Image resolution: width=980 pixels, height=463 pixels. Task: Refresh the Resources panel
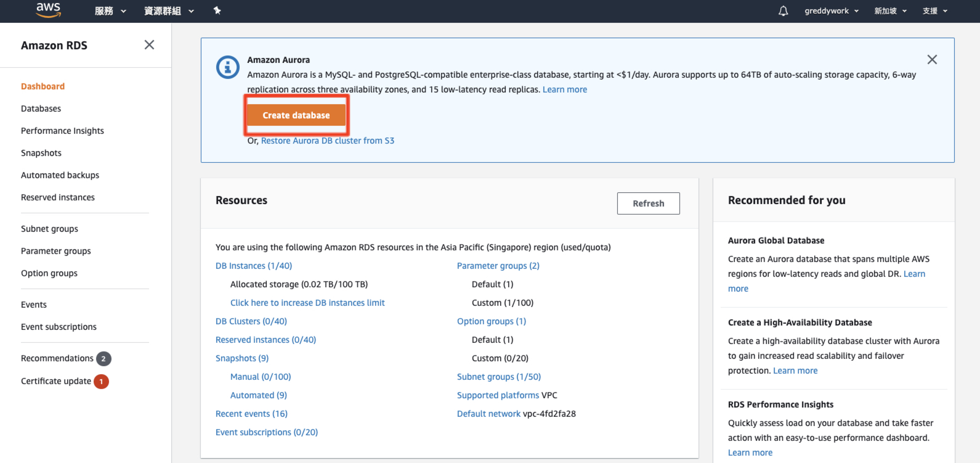648,203
